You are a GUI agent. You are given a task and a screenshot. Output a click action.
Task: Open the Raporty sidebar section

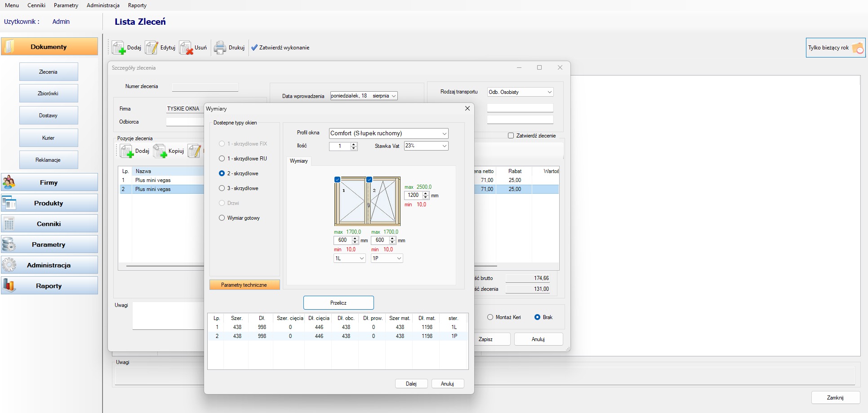49,286
